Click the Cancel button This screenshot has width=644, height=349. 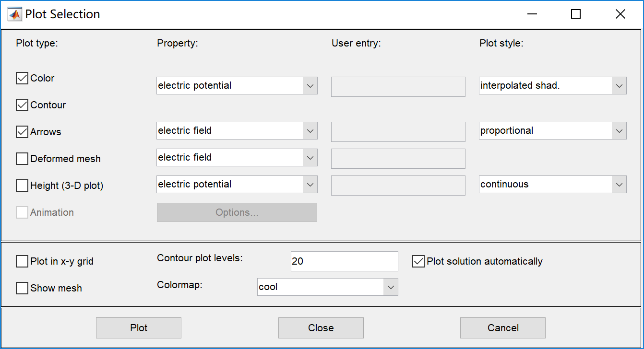coord(502,328)
